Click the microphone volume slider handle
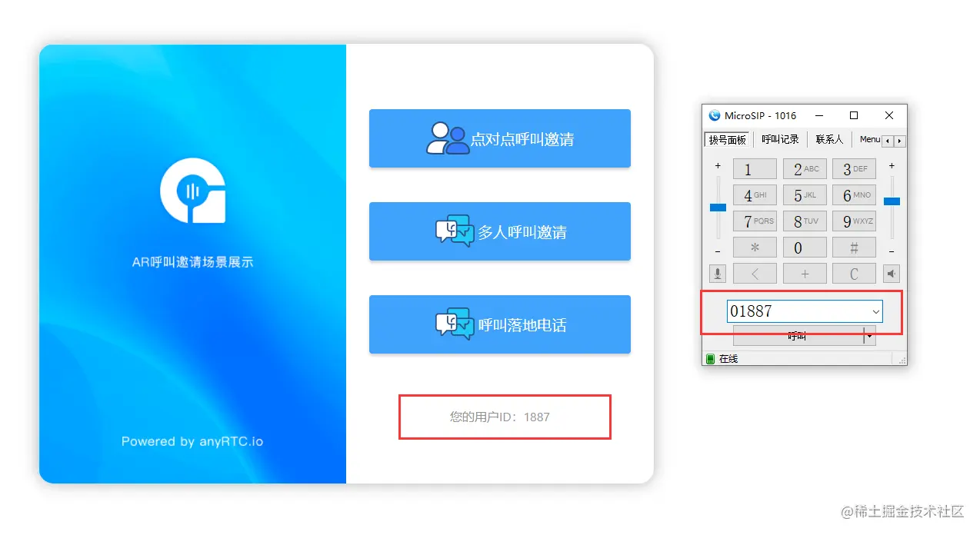Viewport: 980px width, 535px height. click(718, 208)
